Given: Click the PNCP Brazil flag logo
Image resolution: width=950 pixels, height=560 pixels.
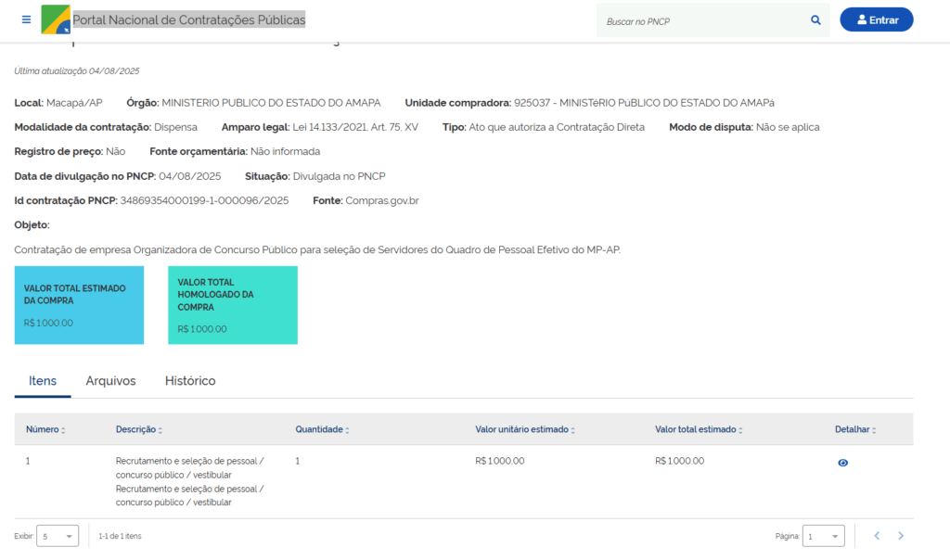Looking at the screenshot, I should point(56,19).
